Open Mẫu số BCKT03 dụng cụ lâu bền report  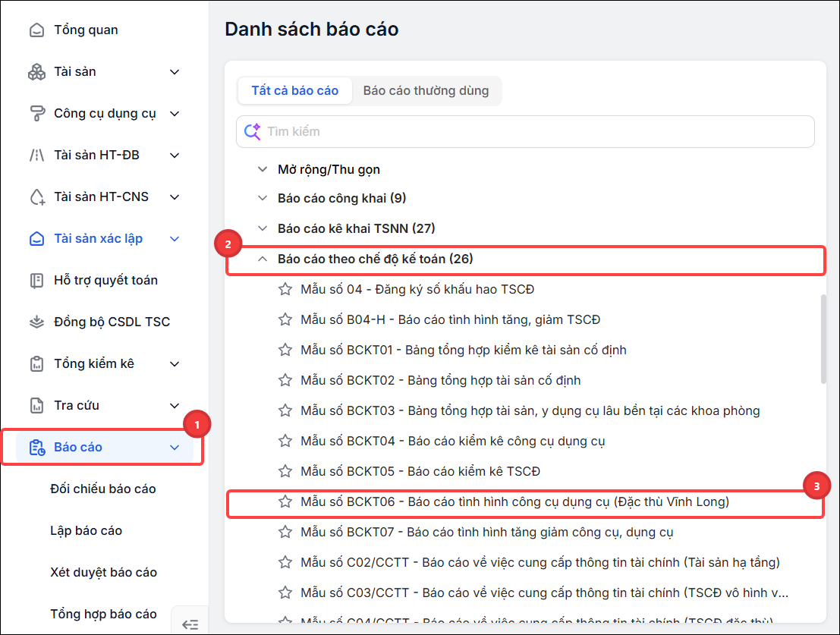pyautogui.click(x=530, y=411)
